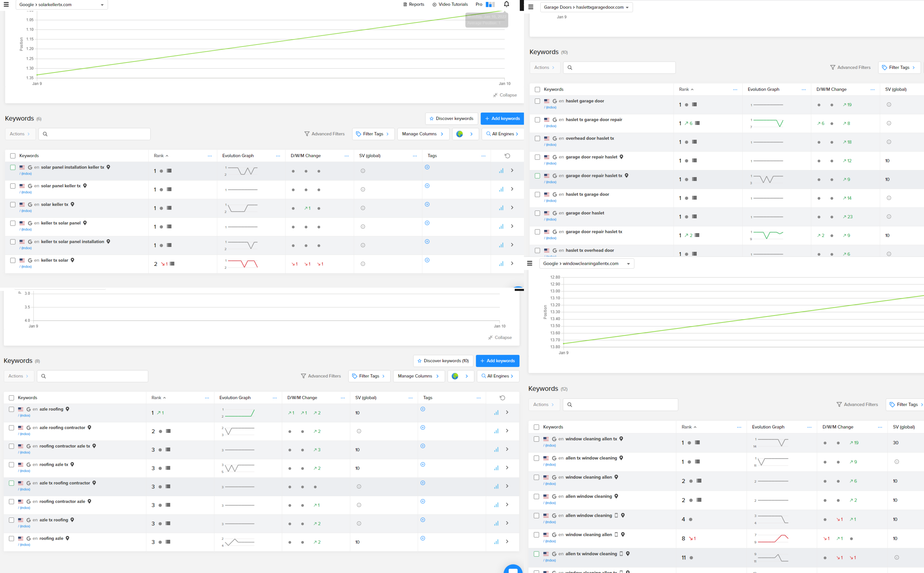Open Tags column options in solar table
The image size is (924, 573).
(483, 156)
